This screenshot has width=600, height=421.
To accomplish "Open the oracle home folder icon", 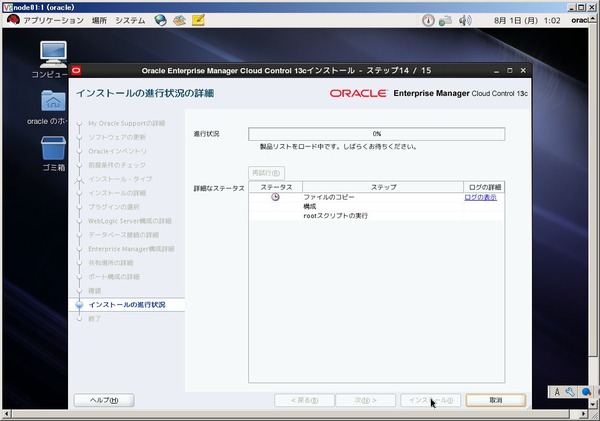I will (52, 108).
